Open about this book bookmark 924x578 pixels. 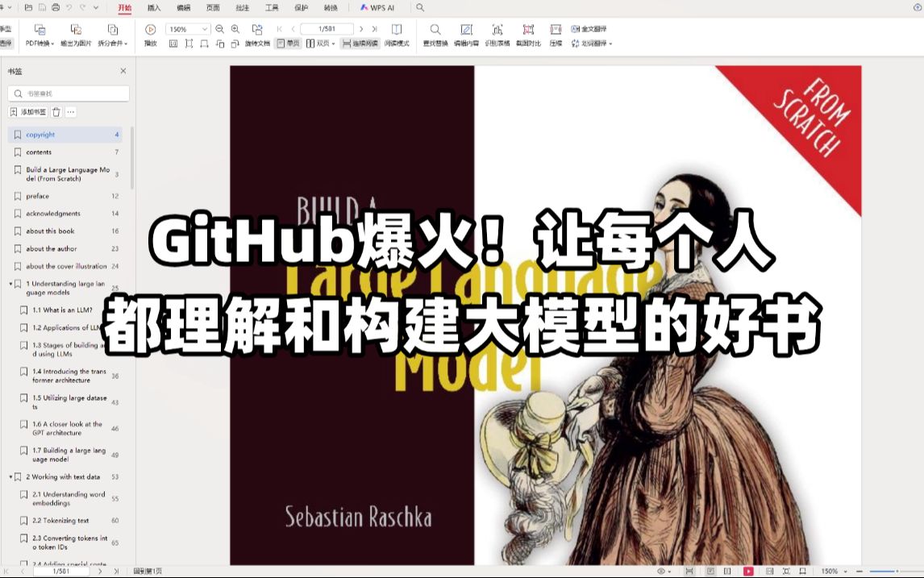point(65,231)
